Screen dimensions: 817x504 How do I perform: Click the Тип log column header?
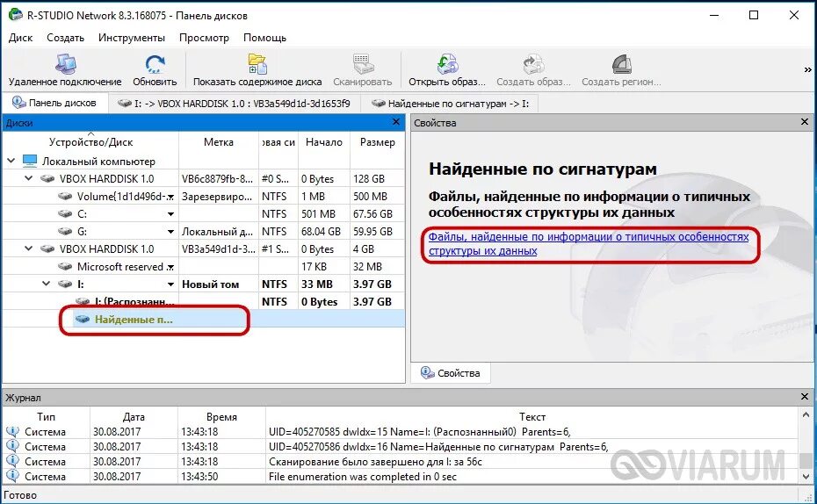point(46,416)
